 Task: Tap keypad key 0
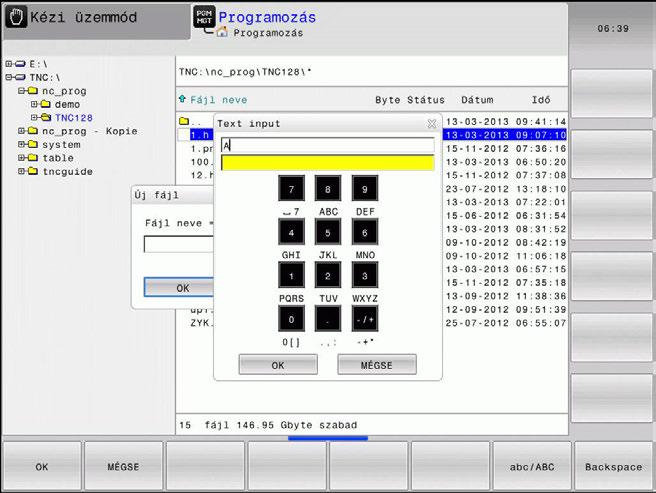pyautogui.click(x=291, y=319)
